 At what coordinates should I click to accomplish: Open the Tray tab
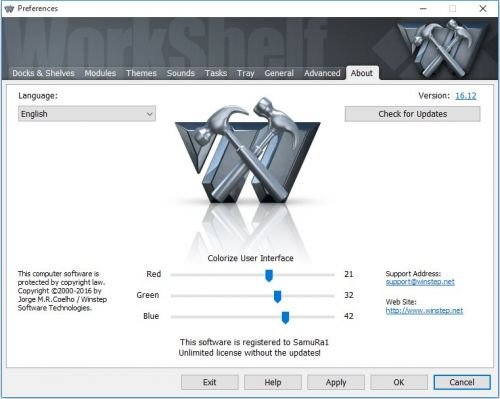coord(246,73)
